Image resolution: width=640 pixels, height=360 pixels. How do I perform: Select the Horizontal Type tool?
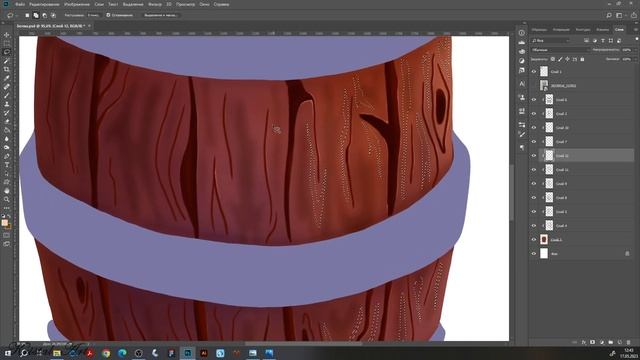click(x=7, y=165)
